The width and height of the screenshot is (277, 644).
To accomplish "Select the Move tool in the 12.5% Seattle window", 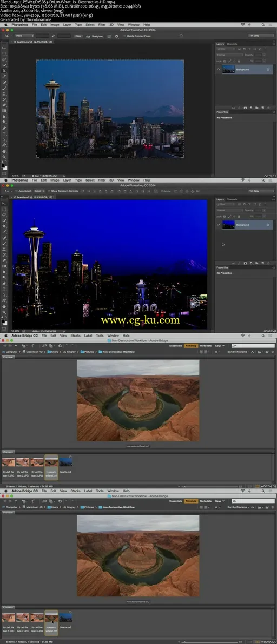I will 4,48.
